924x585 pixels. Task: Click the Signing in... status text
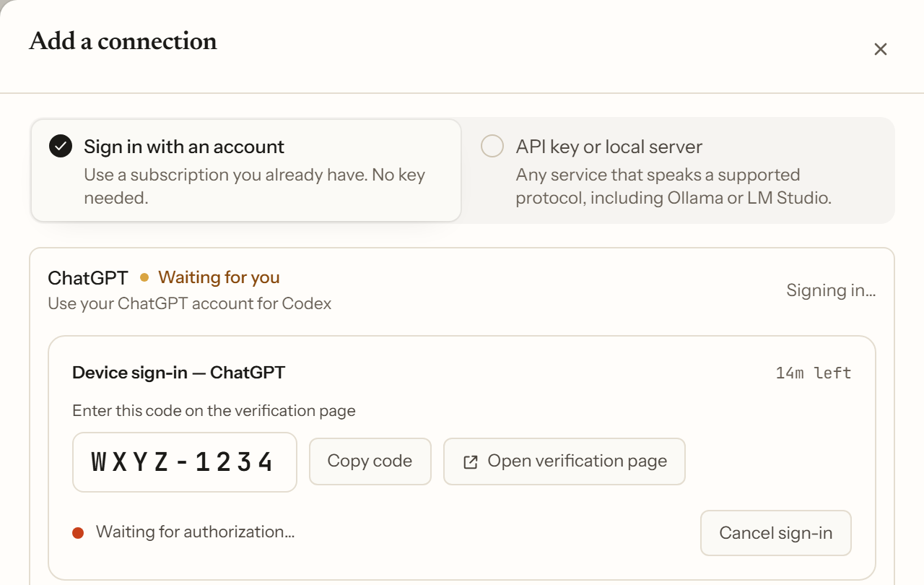831,290
